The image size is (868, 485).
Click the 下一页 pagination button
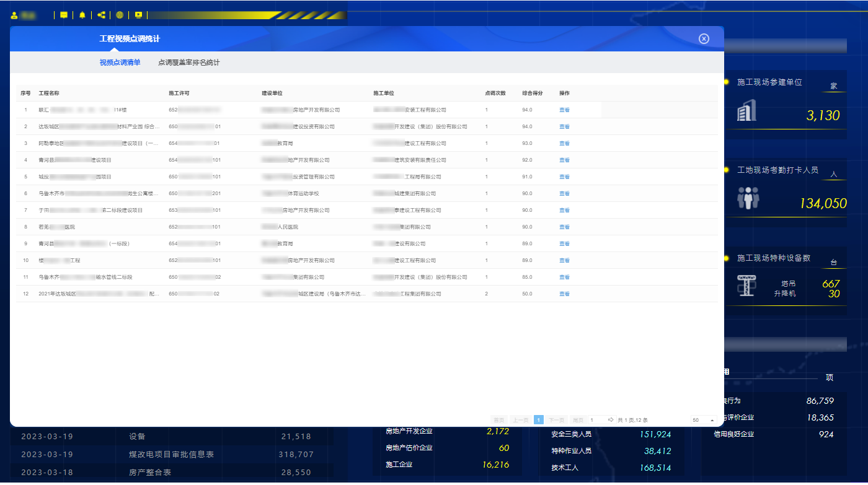(x=557, y=420)
